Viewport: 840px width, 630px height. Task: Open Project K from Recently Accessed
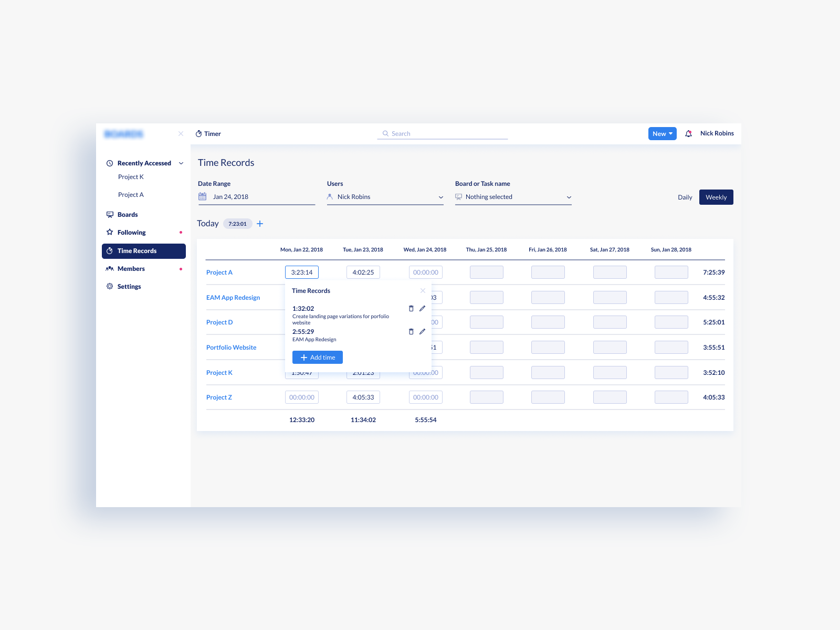(x=131, y=176)
